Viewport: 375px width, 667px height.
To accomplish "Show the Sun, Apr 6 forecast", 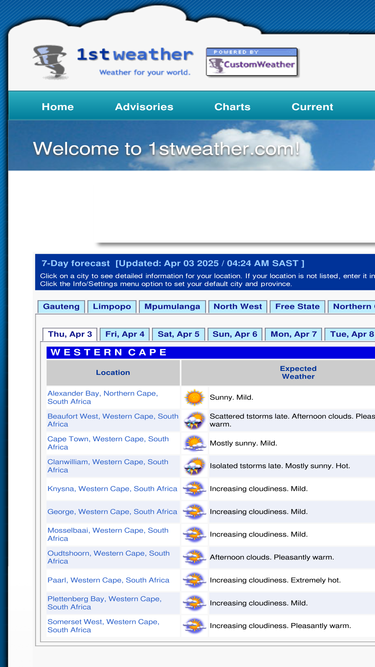I will pyautogui.click(x=235, y=334).
